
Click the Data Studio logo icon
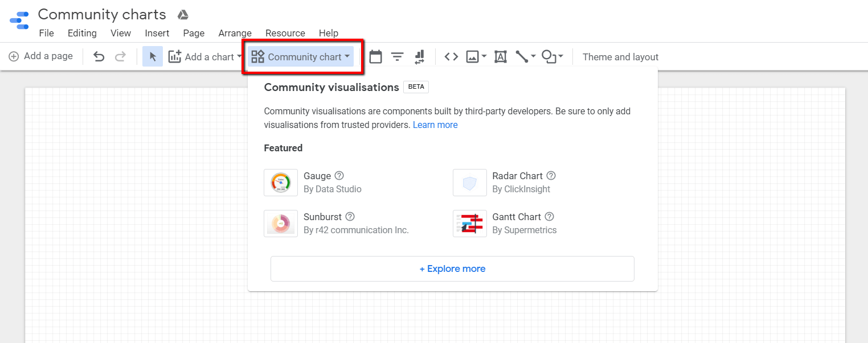click(19, 20)
